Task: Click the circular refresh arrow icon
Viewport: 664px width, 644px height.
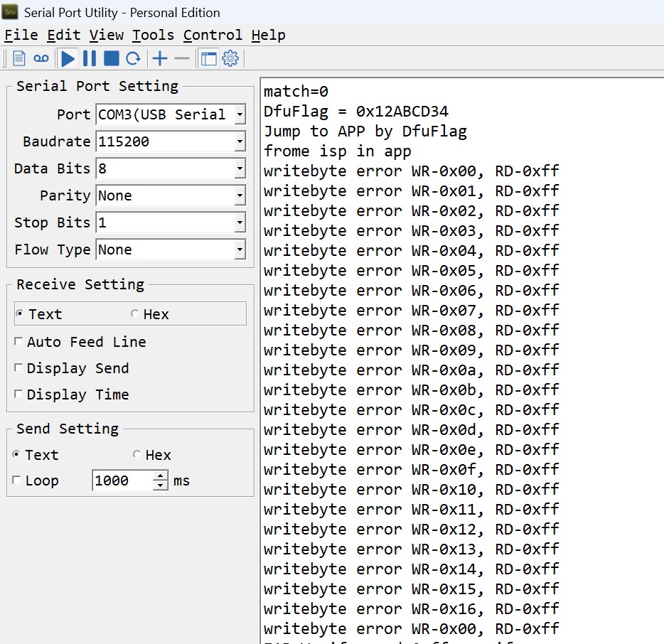Action: [133, 58]
